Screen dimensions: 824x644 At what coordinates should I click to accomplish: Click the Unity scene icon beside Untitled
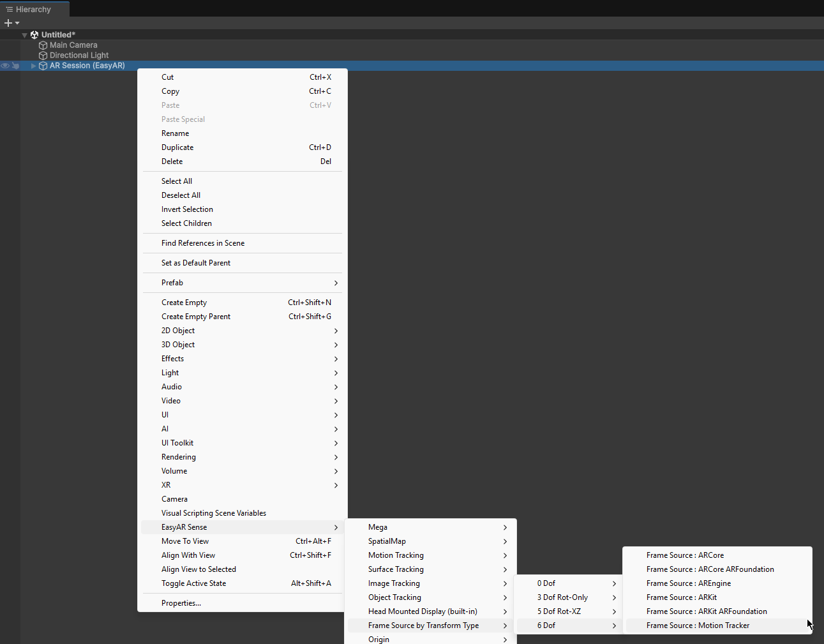click(x=34, y=35)
